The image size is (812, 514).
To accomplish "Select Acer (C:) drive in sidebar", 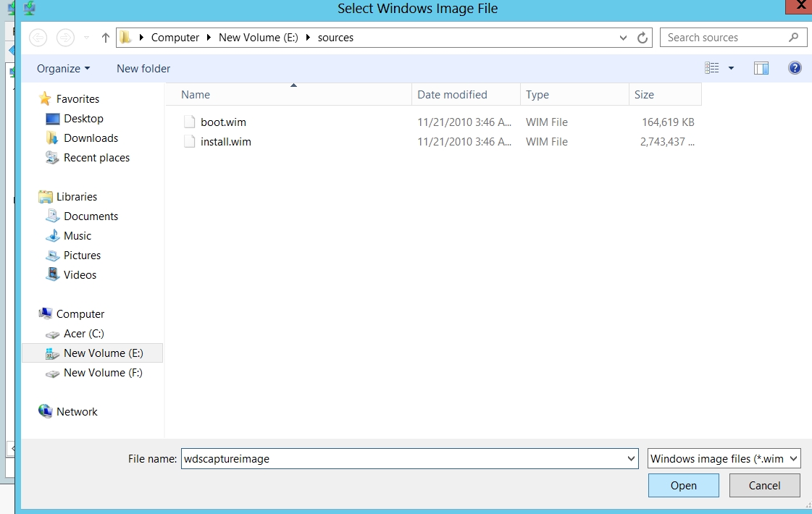I will (83, 334).
